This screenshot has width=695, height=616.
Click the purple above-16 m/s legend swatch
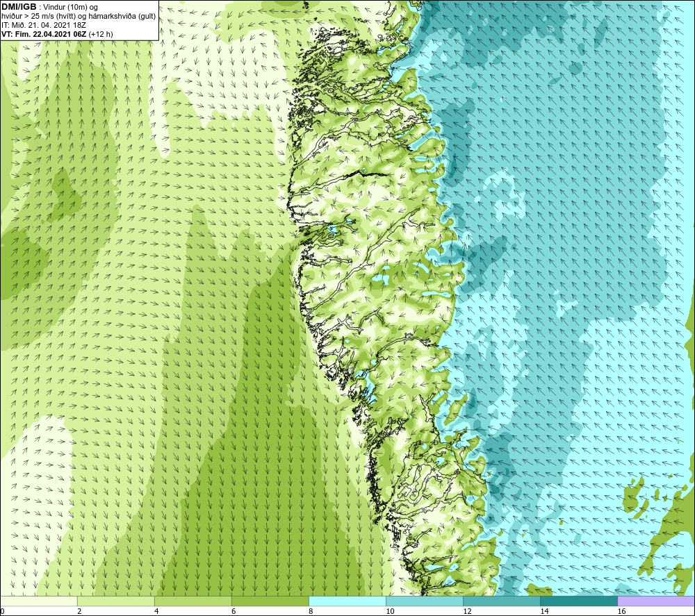656,601
